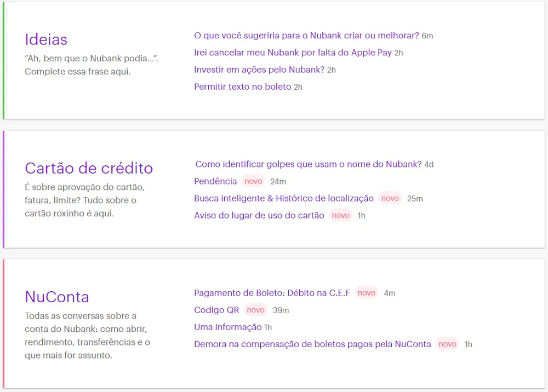The width and height of the screenshot is (548, 392).
Task: Click 'novo' badge beside Aviso do lugar
Action: coord(340,216)
